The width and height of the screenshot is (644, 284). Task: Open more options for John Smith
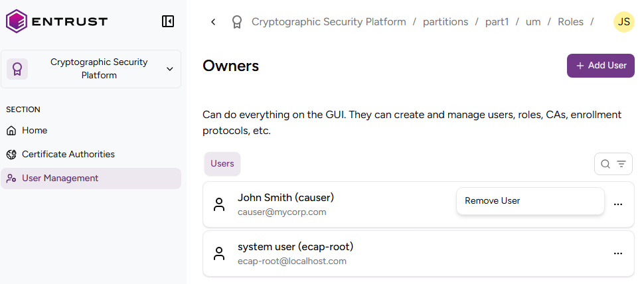point(618,204)
